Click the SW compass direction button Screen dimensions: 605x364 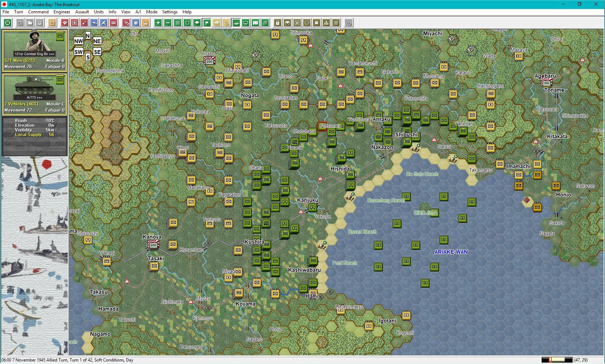[79, 52]
